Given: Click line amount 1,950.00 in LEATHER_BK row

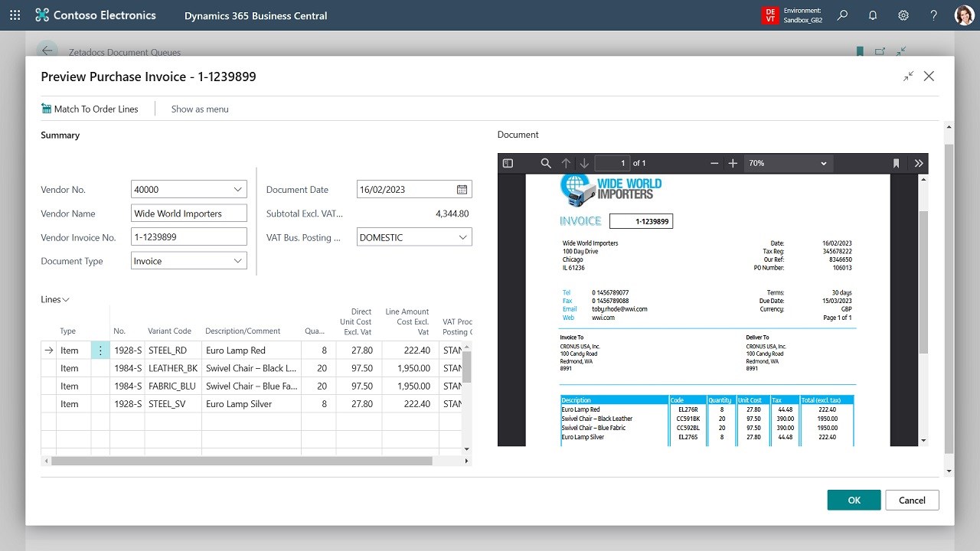Looking at the screenshot, I should [410, 368].
